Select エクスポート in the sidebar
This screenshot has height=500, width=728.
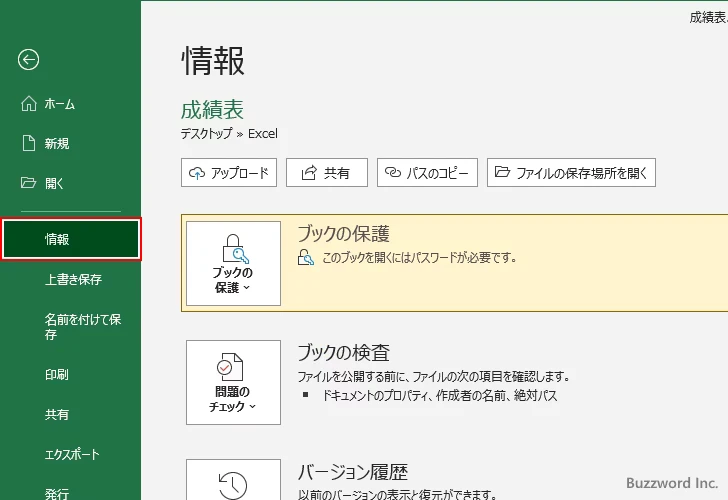pyautogui.click(x=72, y=454)
